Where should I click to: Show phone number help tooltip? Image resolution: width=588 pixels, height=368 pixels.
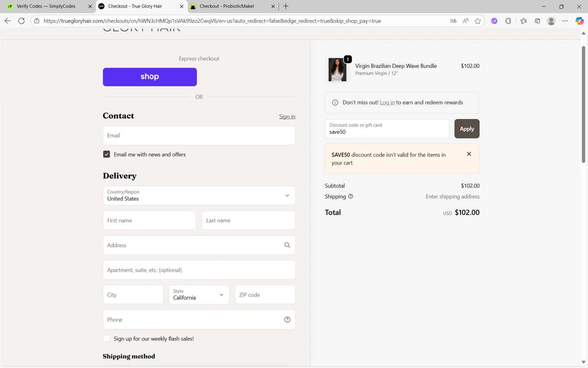pyautogui.click(x=287, y=320)
